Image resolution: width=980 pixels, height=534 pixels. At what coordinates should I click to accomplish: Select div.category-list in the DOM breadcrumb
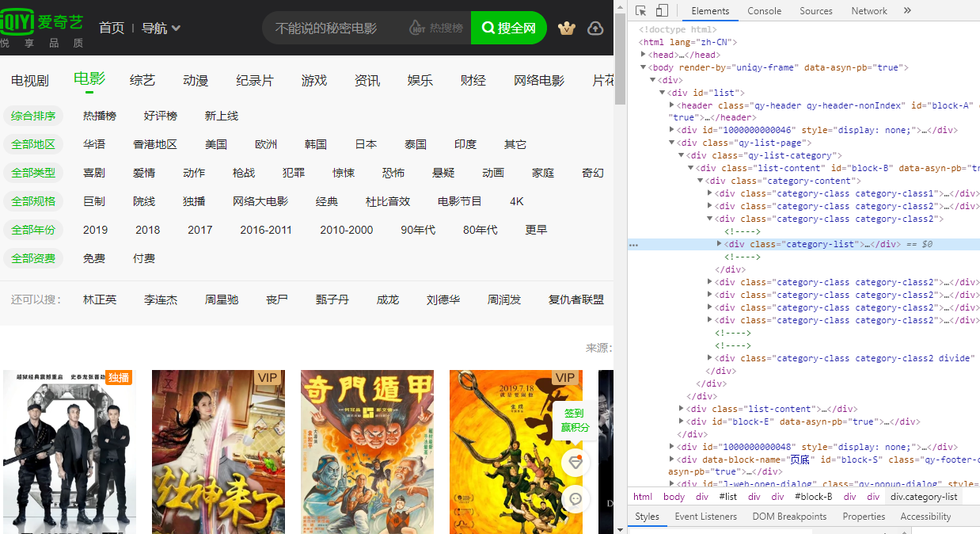(x=924, y=497)
